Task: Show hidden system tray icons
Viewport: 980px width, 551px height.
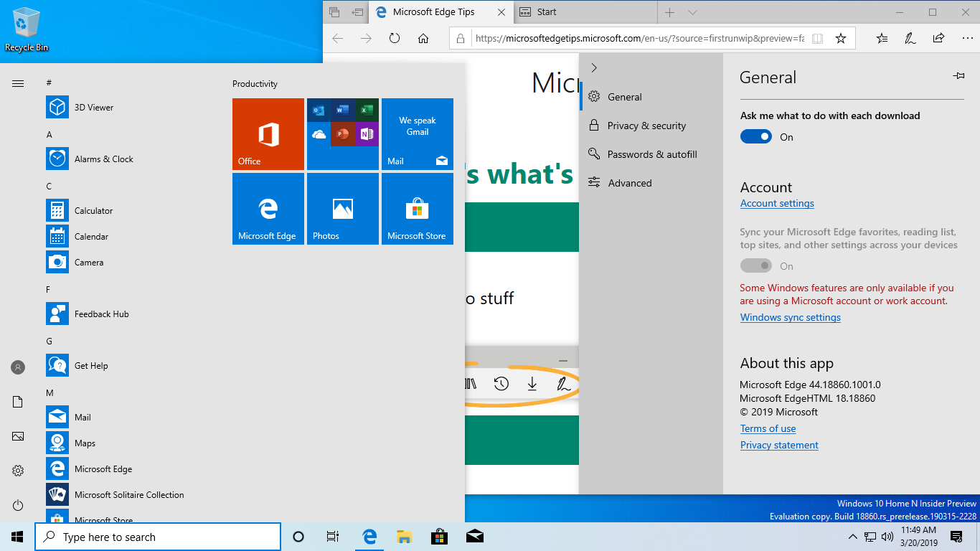Action: tap(853, 537)
